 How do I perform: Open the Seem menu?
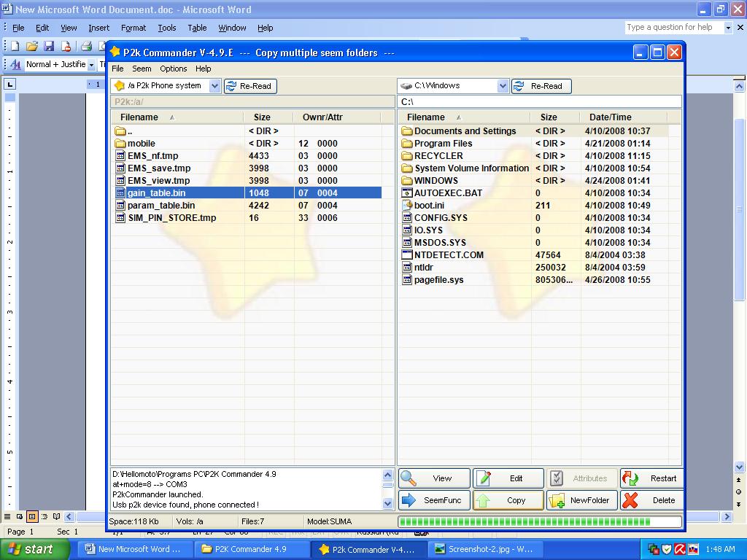click(x=142, y=69)
